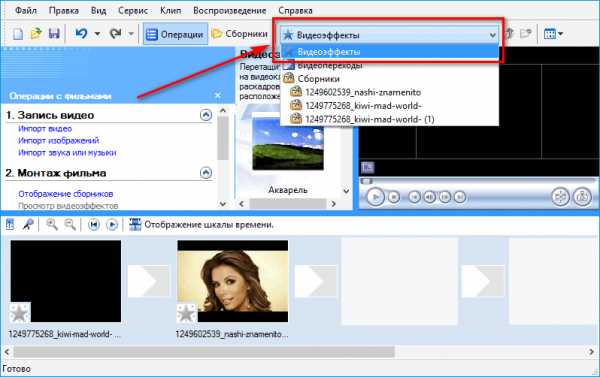Click the zoom out magnifier on the storyboard toolbar
This screenshot has height=377, width=600.
[70, 225]
